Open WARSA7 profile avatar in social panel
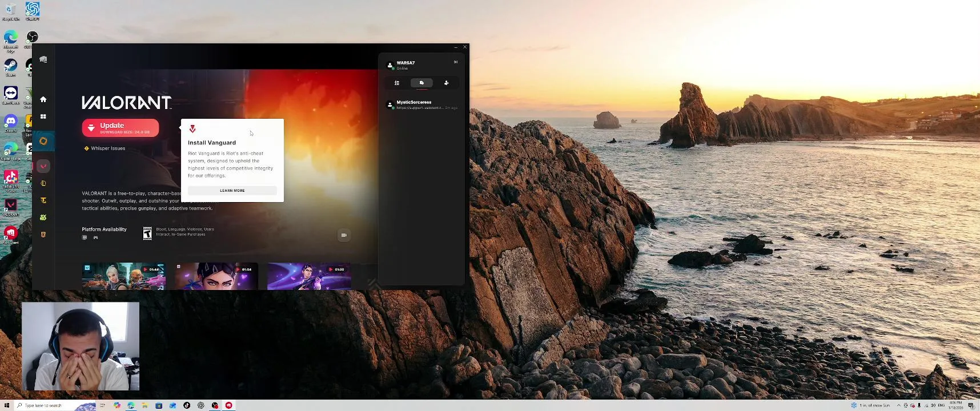This screenshot has height=411, width=980. point(390,65)
